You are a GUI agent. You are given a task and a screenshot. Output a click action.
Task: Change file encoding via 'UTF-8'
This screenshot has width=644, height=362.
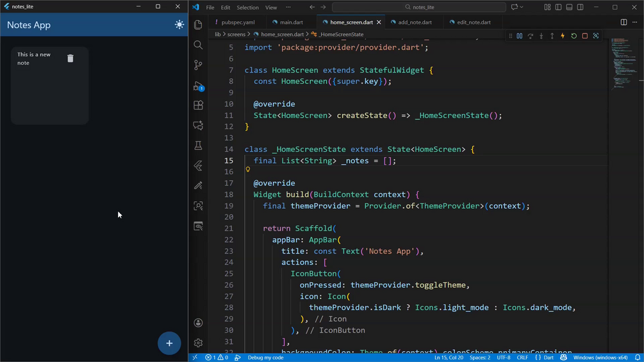(x=504, y=358)
